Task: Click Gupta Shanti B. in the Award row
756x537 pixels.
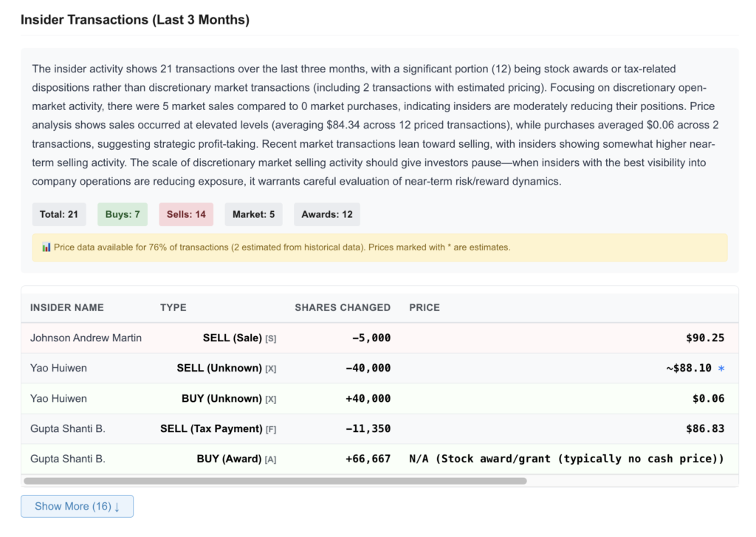Action: pyautogui.click(x=67, y=459)
